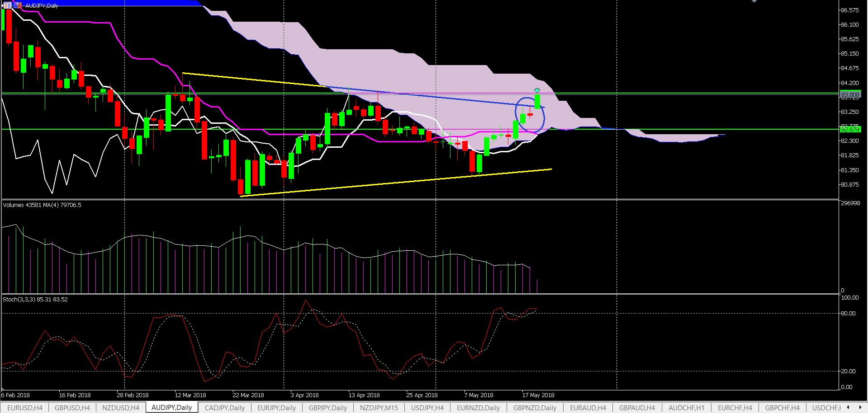Select the lower yellow trendline
This screenshot has width=868, height=413.
tap(396, 183)
